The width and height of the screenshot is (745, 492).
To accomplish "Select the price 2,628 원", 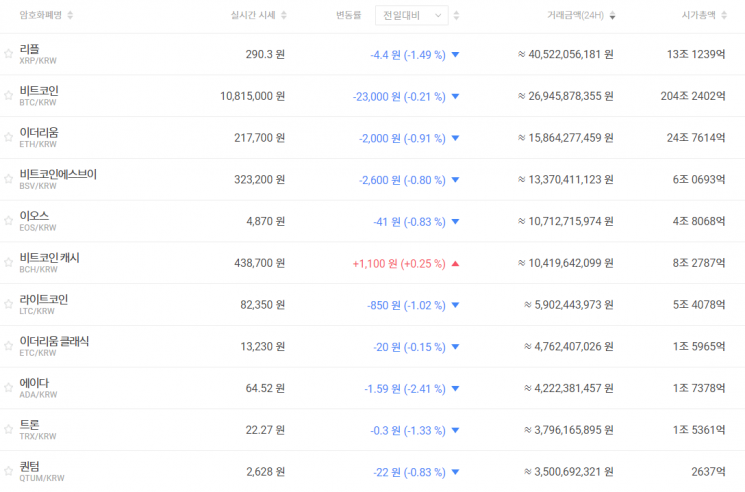I will [x=266, y=472].
